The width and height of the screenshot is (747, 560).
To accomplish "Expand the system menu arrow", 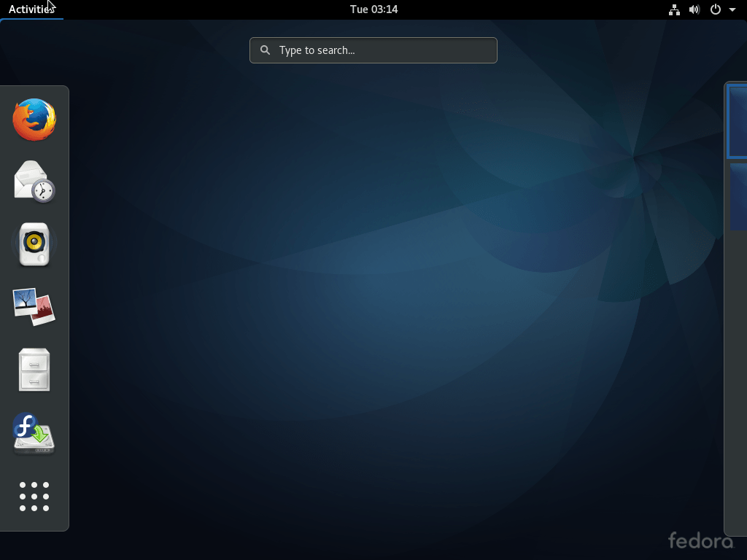I will click(732, 9).
